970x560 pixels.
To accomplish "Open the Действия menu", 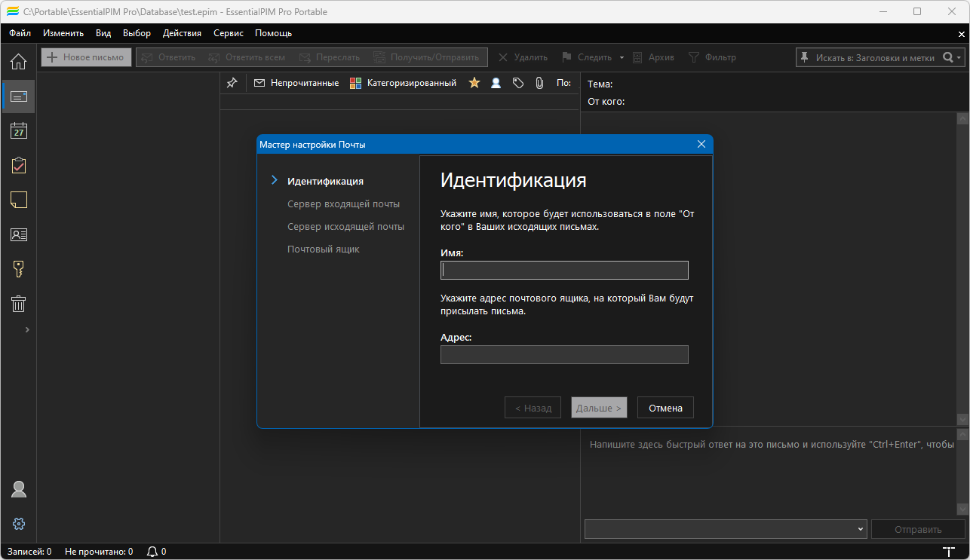I will 182,33.
